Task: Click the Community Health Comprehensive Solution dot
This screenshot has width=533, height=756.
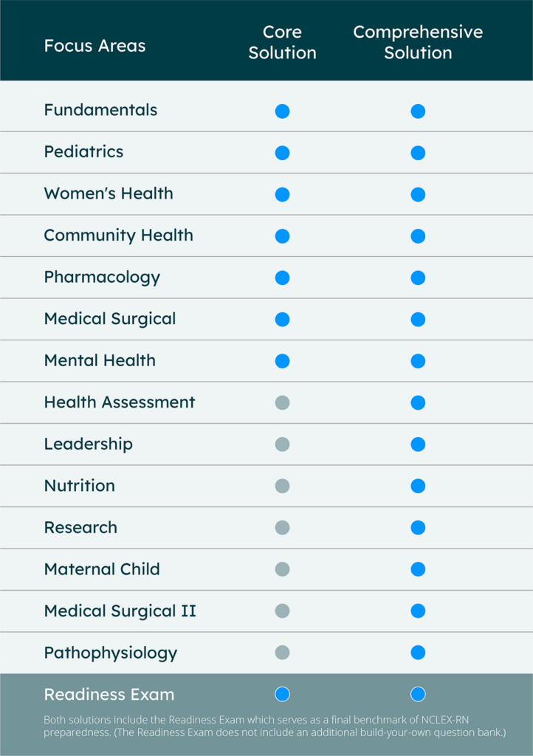Action: point(418,236)
